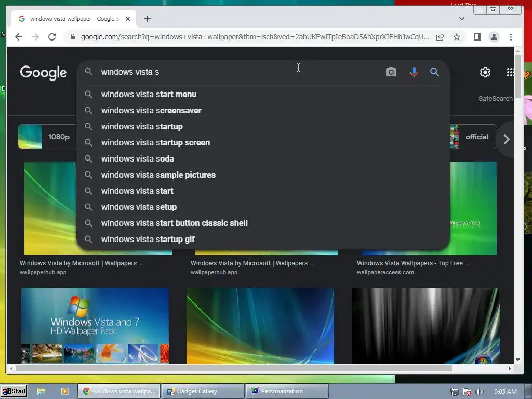Choose suggestion windows vista start menu
Screen dimensions: 532x399
263,95
